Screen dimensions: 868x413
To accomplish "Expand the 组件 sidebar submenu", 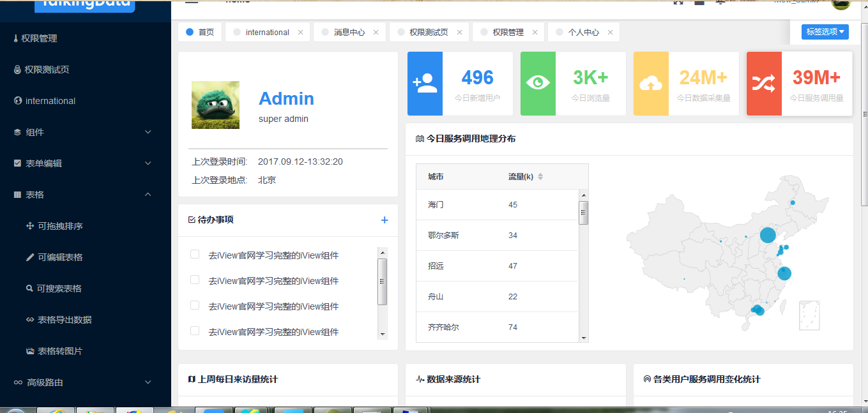I will [x=86, y=132].
